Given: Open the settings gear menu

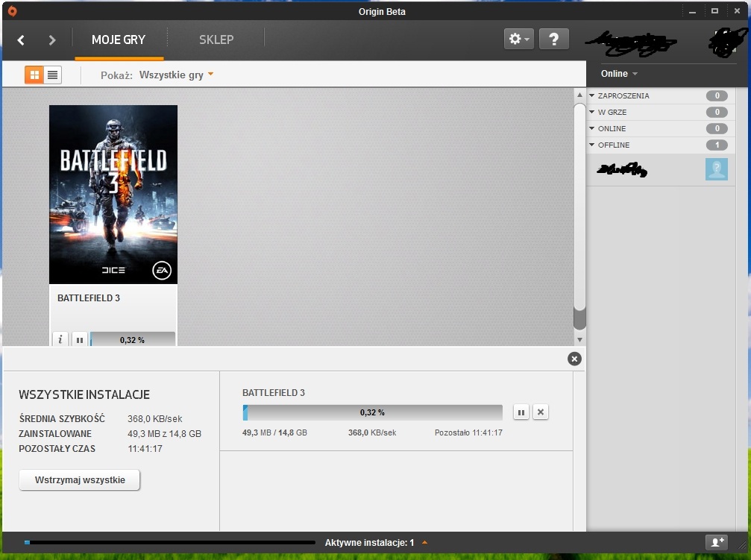Looking at the screenshot, I should coord(519,39).
